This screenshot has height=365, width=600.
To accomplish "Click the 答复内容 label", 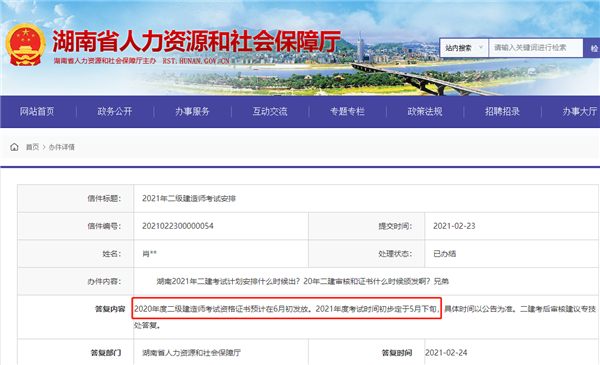I will click(x=110, y=309).
